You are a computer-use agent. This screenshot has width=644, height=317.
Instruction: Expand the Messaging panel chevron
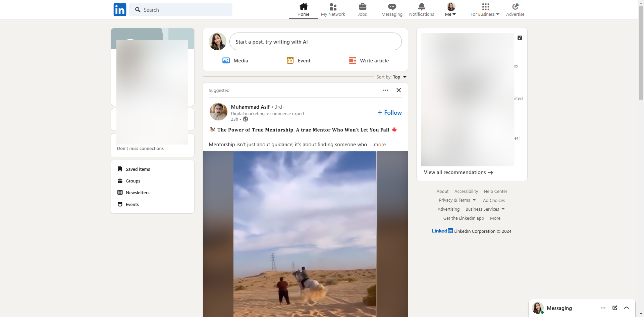coord(626,308)
